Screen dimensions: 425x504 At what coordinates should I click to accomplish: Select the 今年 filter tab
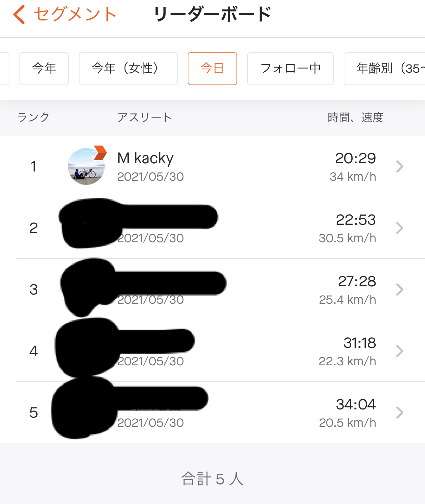(44, 69)
